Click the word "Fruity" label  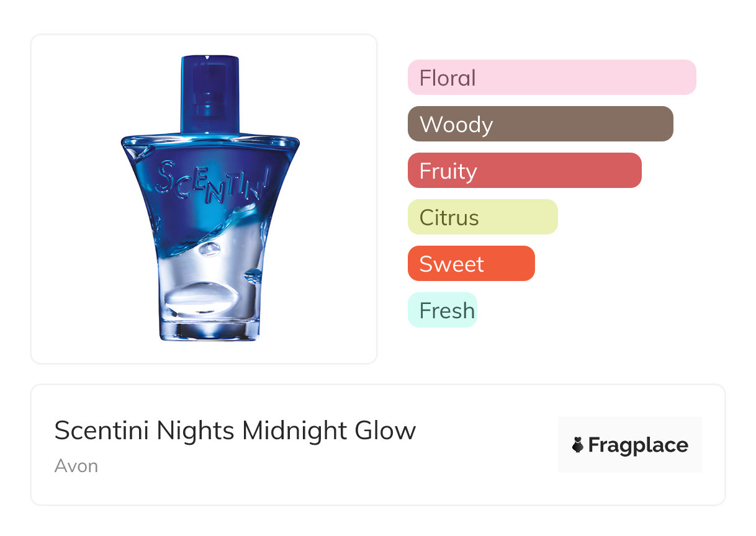click(x=448, y=171)
